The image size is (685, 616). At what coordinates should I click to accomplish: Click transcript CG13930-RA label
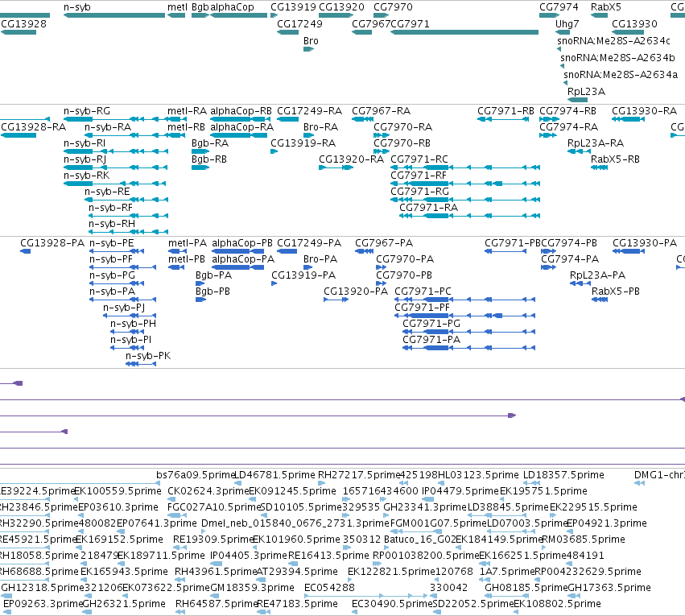pyautogui.click(x=645, y=111)
